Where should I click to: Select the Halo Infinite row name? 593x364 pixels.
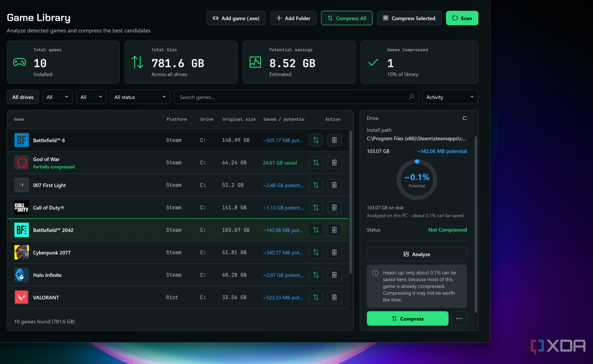[47, 275]
